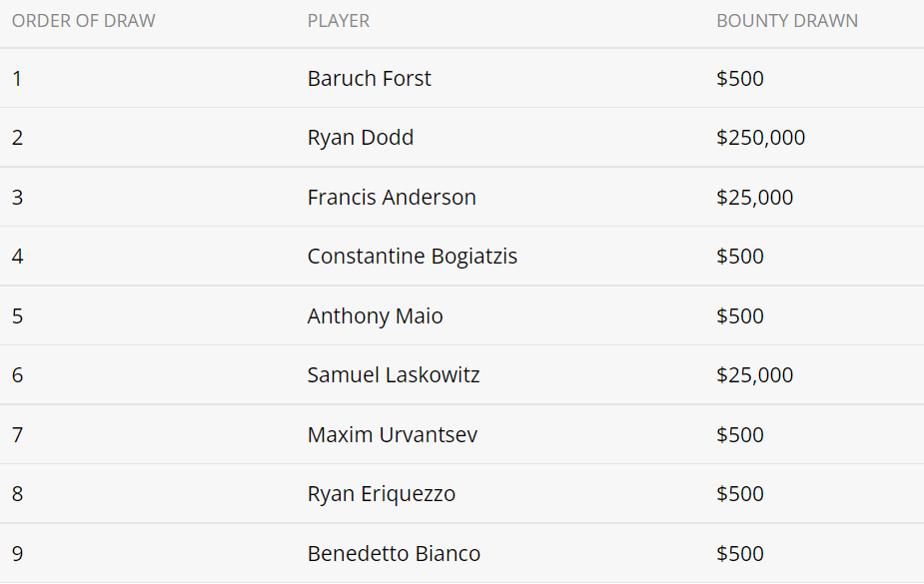
Task: Click the ORDER OF DRAW column header
Action: tap(84, 21)
